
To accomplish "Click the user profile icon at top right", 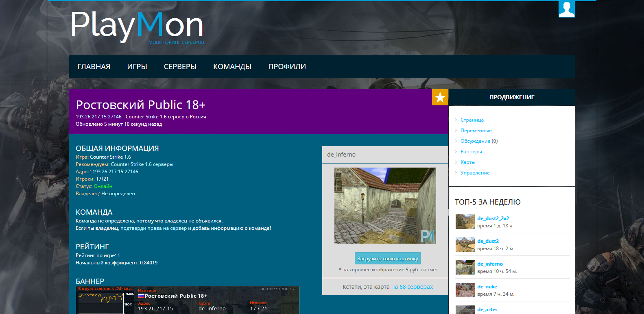I will [x=566, y=9].
